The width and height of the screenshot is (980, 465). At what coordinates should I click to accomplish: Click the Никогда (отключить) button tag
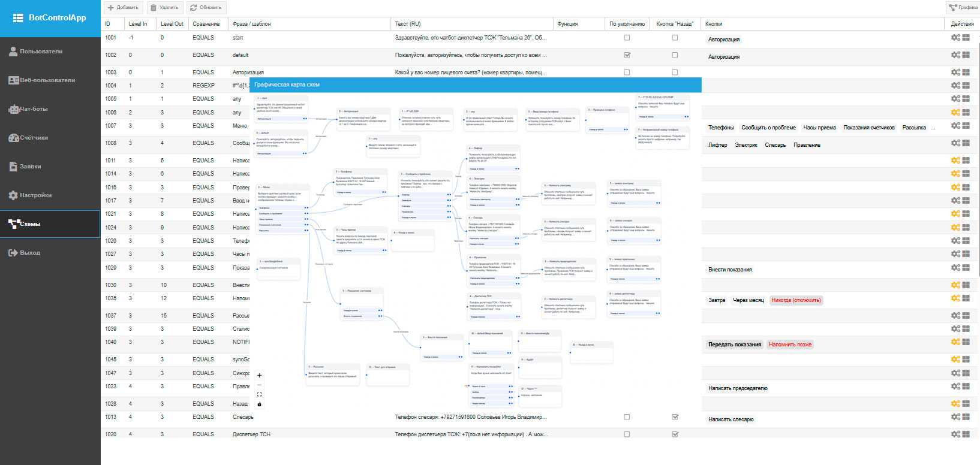(796, 300)
